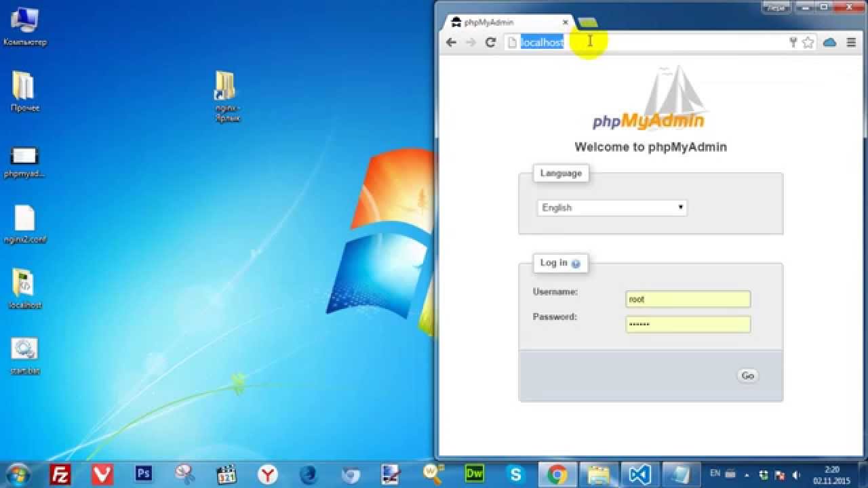Select the nginx2.conf file on desktop
Image resolution: width=868 pixels, height=488 pixels.
tap(24, 224)
